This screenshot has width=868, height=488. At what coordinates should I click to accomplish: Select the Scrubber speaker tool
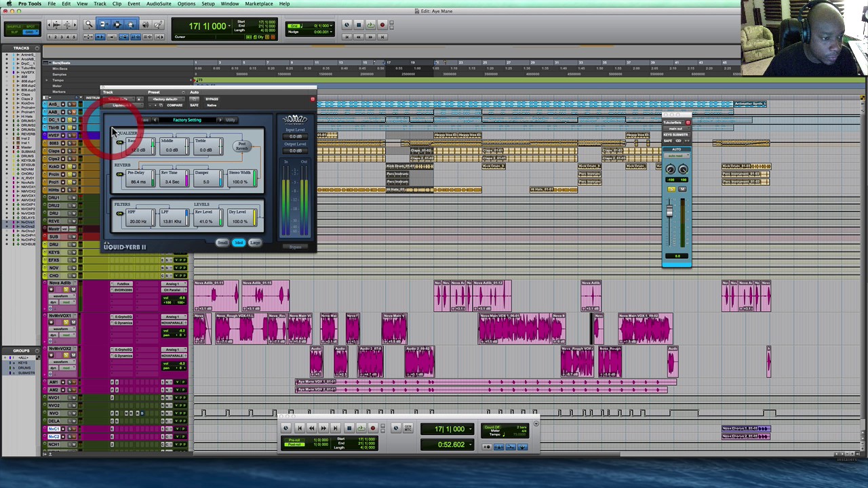(145, 24)
